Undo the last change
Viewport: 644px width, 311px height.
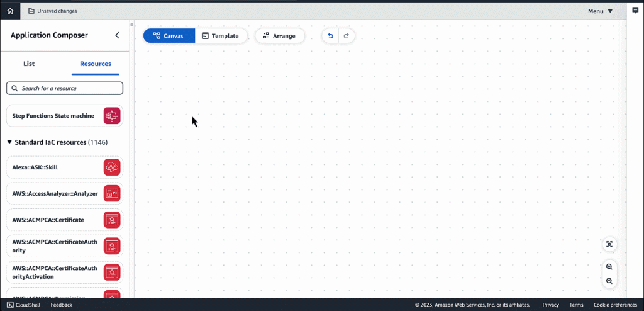tap(330, 36)
